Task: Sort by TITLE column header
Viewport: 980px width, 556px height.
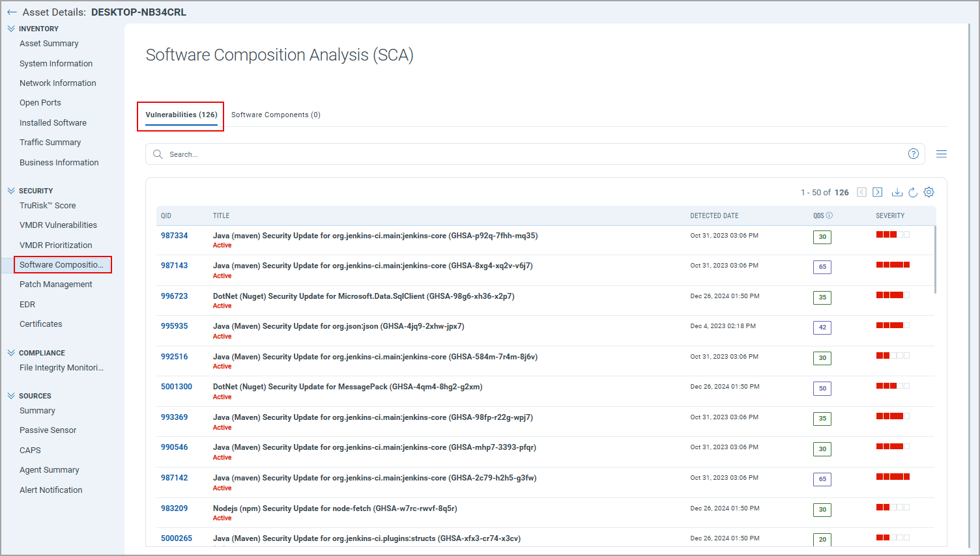Action: pos(222,215)
